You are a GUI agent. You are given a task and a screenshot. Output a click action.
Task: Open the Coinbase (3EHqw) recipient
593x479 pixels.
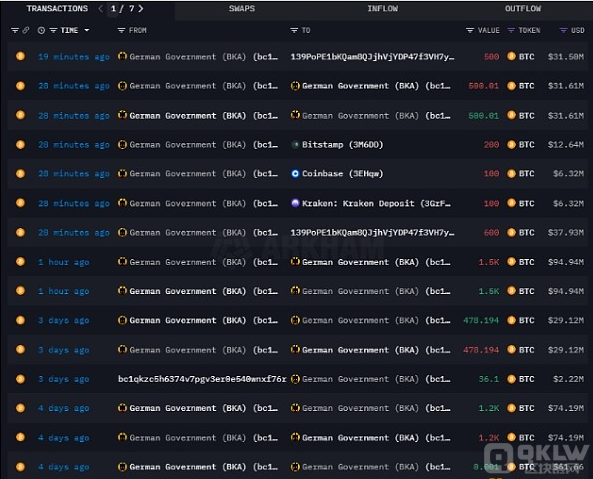pyautogui.click(x=342, y=174)
